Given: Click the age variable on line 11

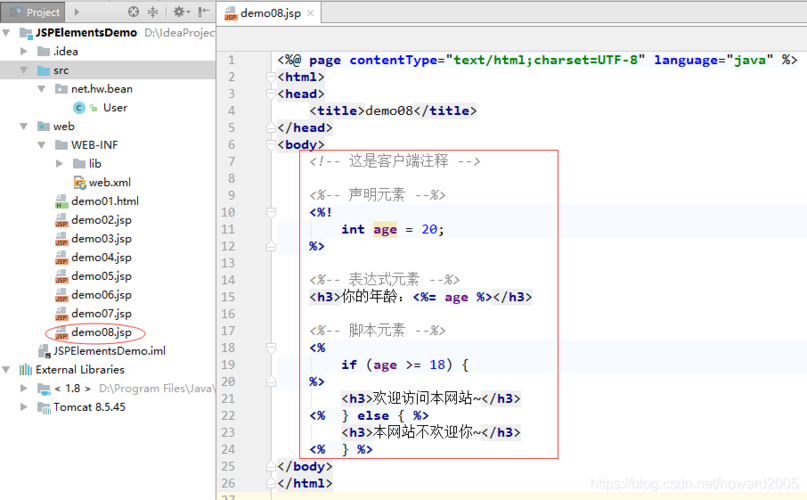Looking at the screenshot, I should [385, 229].
